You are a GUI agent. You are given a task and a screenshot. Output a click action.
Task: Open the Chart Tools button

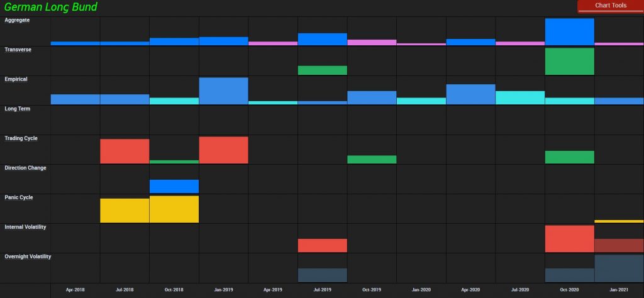pyautogui.click(x=610, y=6)
